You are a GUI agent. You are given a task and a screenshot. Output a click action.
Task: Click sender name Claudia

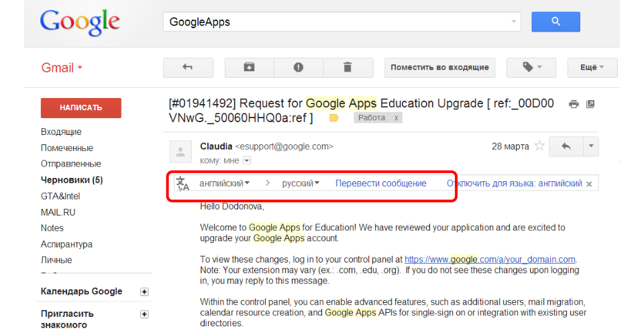pos(216,146)
